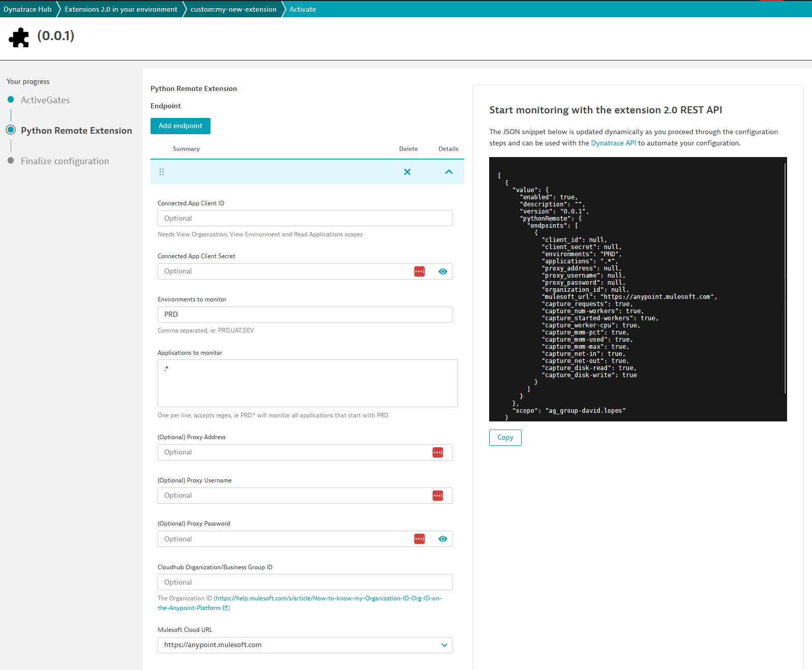812x670 pixels.
Task: Click the external-link icon after Anypoint-Platform
Action: click(x=225, y=608)
